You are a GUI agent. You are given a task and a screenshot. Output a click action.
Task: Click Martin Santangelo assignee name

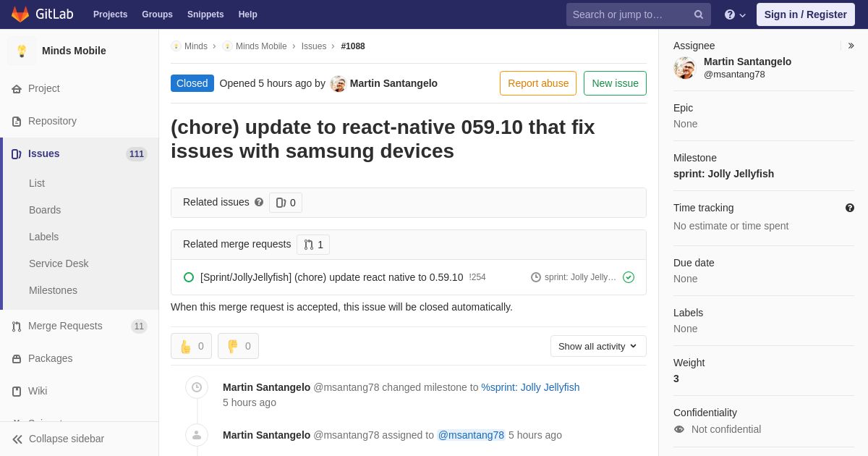pos(747,62)
